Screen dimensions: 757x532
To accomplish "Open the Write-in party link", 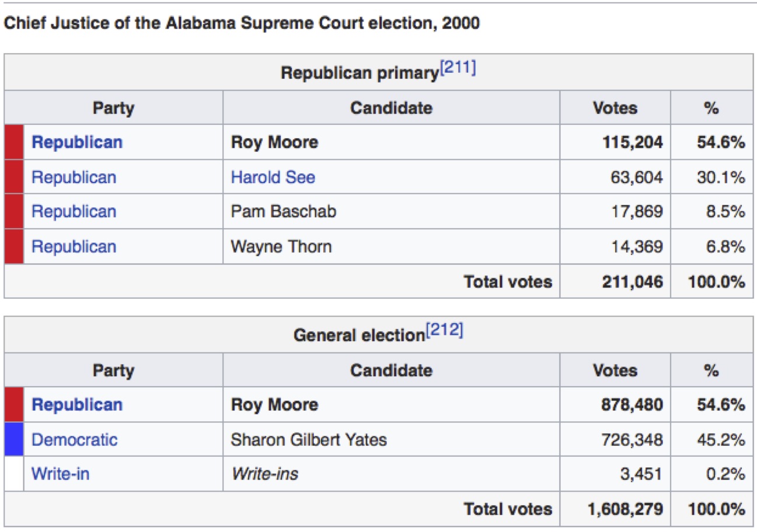I will 60,474.
